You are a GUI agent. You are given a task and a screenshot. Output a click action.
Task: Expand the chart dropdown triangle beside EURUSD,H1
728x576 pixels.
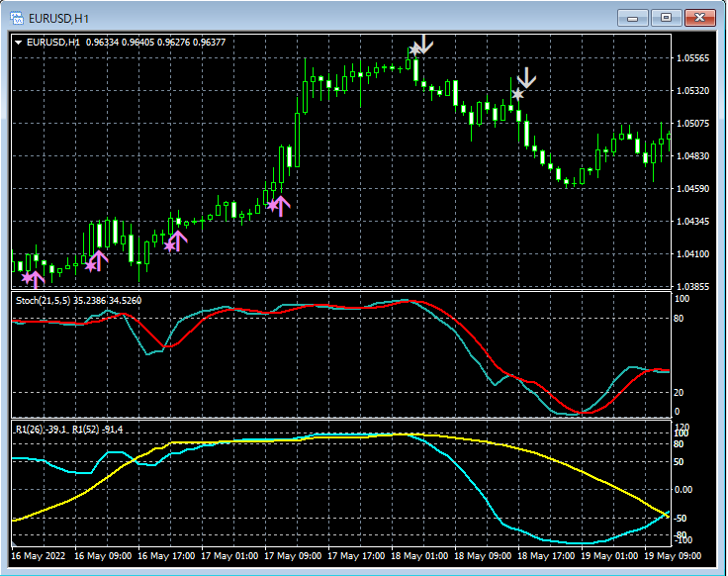19,43
